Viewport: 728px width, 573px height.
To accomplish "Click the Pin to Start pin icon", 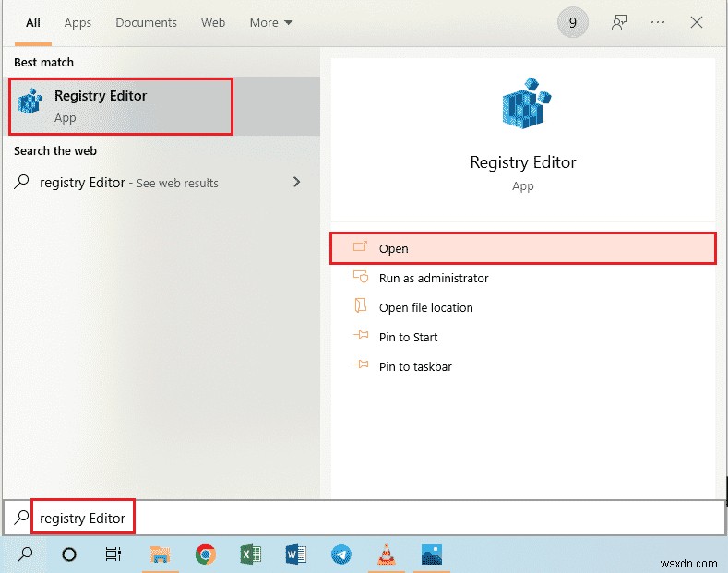I will coord(361,335).
